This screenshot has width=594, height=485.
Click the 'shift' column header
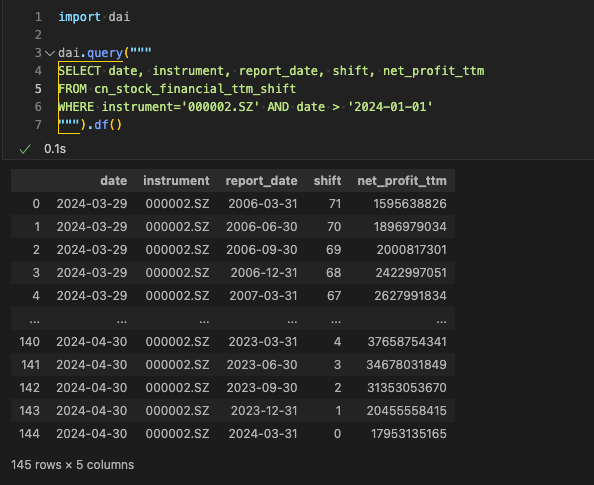coord(327,181)
